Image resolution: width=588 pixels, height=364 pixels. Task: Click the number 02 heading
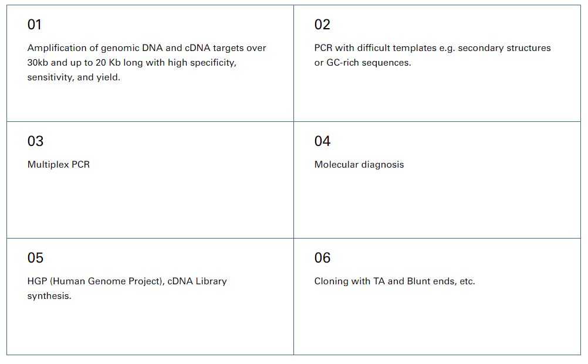tap(322, 25)
